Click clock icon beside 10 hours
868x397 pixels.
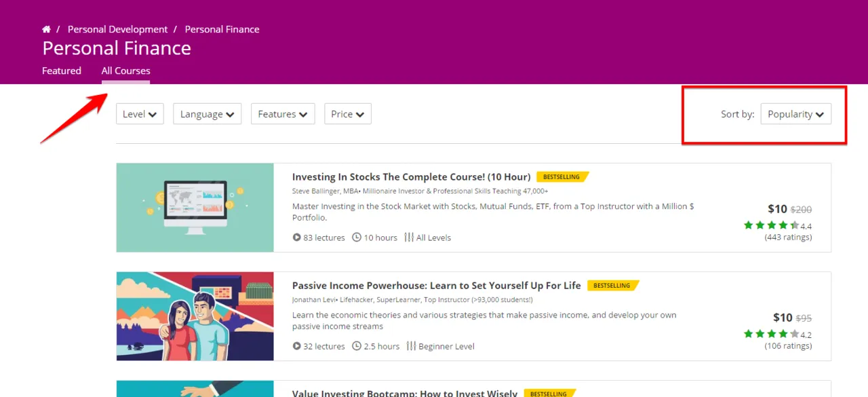point(357,238)
